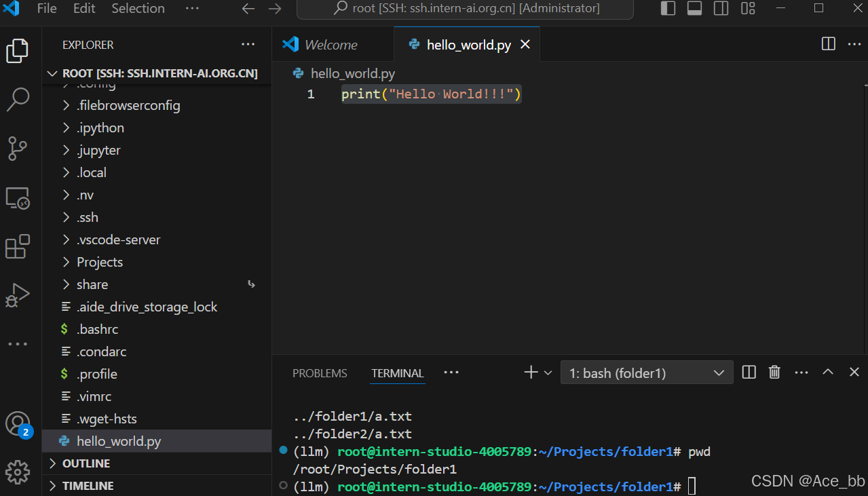868x496 pixels.
Task: Click the terminal prompt input cursor
Action: pos(692,487)
